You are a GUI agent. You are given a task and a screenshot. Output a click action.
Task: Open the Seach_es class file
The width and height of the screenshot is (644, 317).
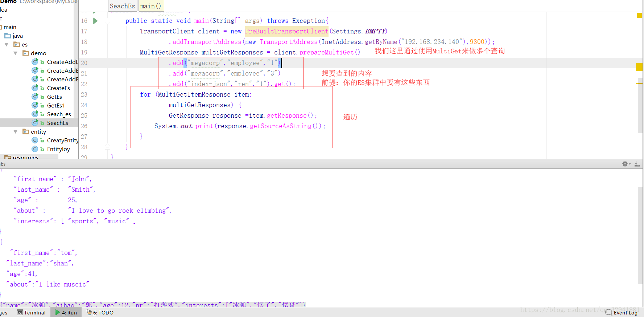(x=59, y=114)
